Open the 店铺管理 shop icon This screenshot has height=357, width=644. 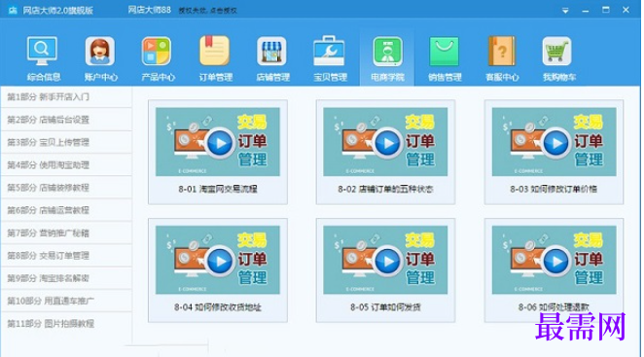click(271, 51)
